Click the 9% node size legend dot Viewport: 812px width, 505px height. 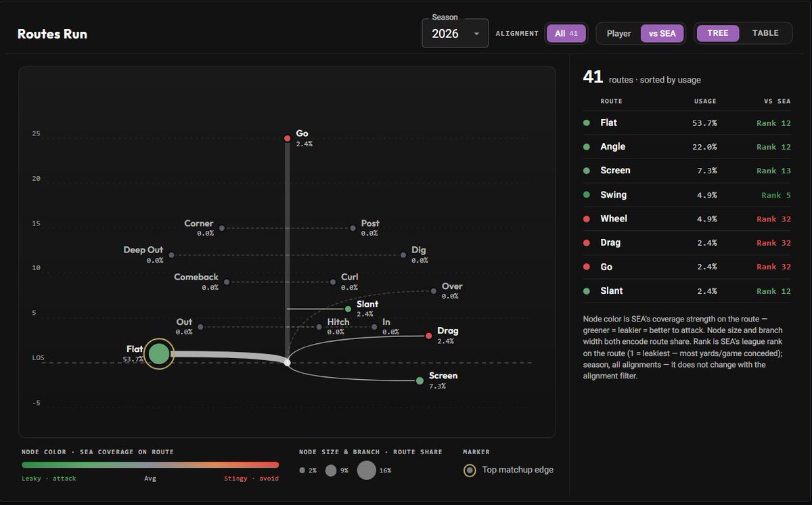(331, 470)
